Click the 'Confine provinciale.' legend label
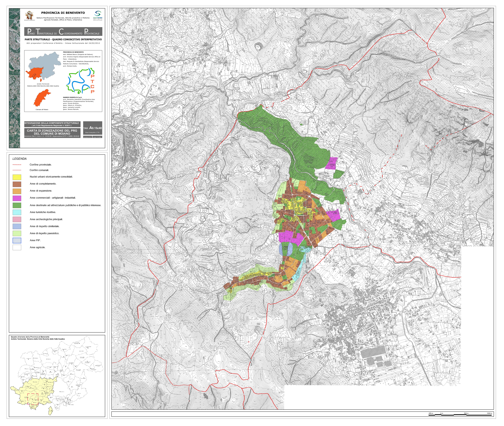Image resolution: width=504 pixels, height=426 pixels. [x=41, y=165]
